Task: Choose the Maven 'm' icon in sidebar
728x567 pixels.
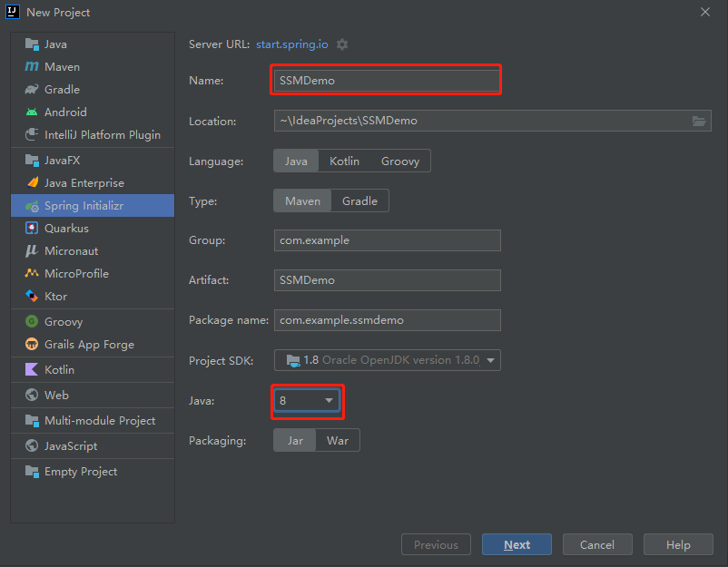Action: click(32, 66)
